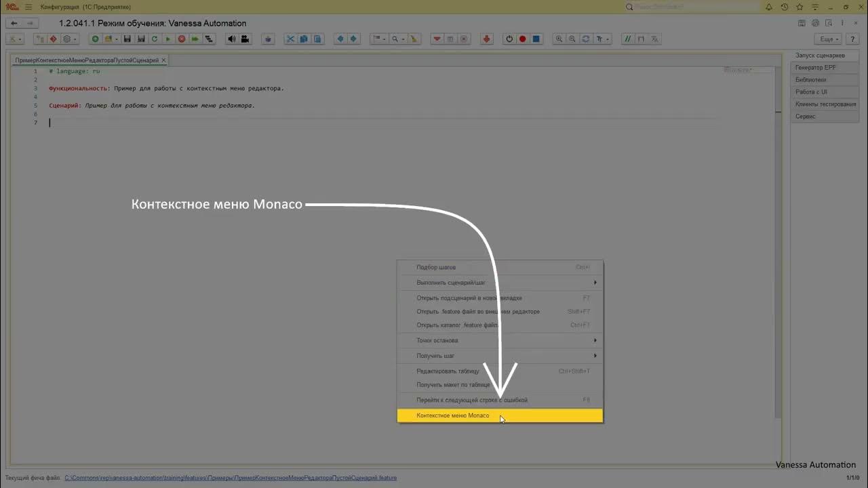The image size is (868, 488).
Task: Run scenarios with green Play icon
Action: tap(168, 39)
